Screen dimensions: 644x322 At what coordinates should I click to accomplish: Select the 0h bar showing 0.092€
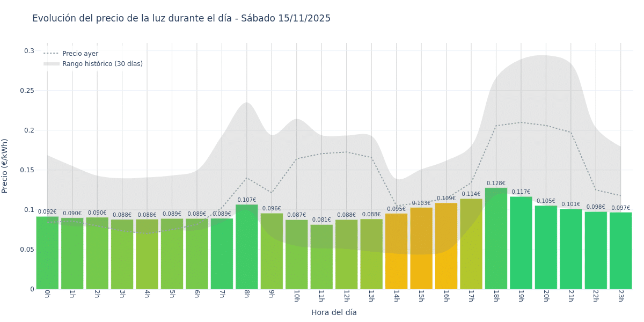[x=47, y=252]
